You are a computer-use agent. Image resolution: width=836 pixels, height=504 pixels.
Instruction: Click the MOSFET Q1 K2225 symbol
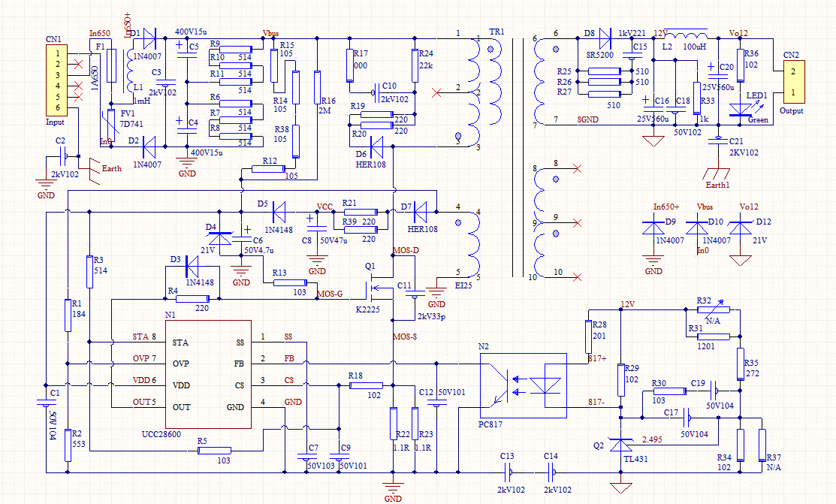379,287
